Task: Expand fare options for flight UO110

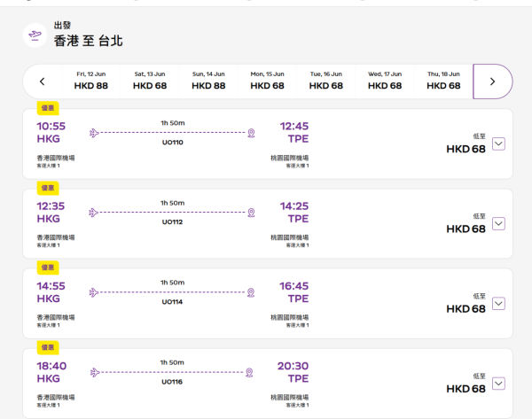Action: 498,144
